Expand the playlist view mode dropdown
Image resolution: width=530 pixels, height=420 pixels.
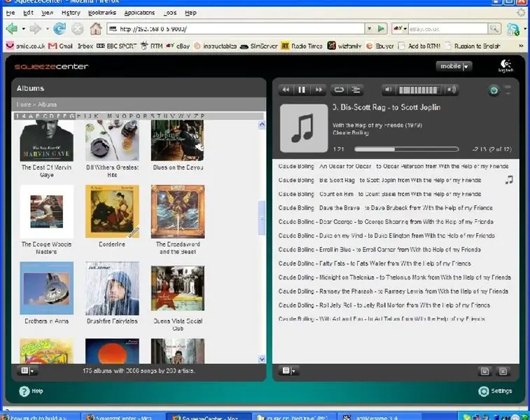(x=288, y=371)
